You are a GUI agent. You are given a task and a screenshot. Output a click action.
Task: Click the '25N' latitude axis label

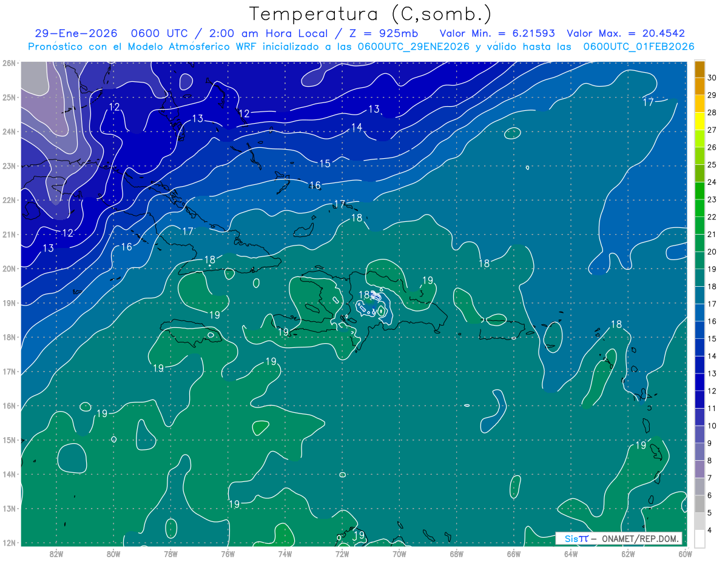[8, 97]
